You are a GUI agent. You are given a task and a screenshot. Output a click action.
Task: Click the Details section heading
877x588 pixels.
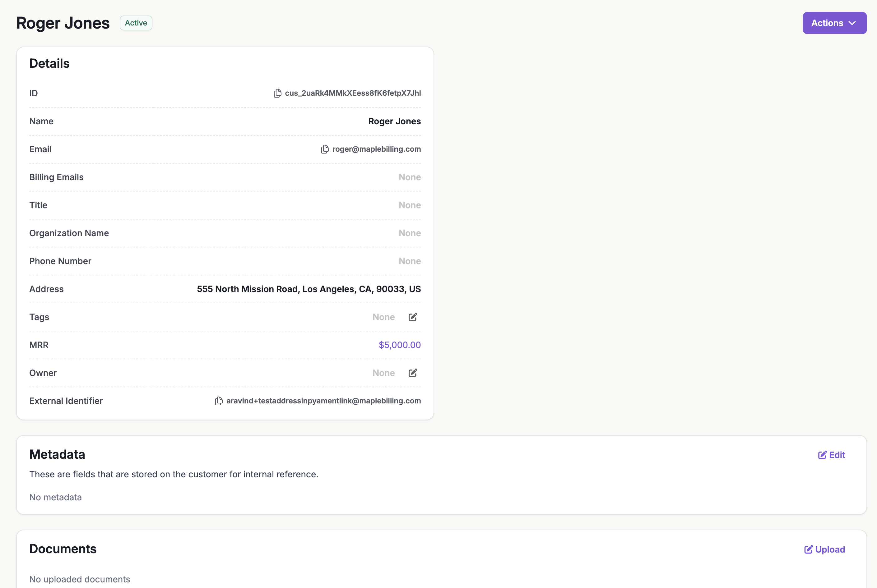click(49, 63)
